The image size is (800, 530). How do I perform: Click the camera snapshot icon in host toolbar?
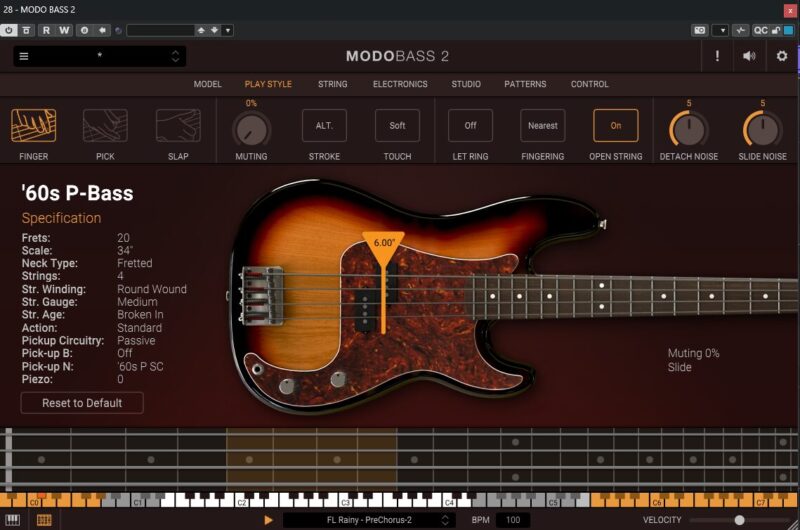coord(700,31)
